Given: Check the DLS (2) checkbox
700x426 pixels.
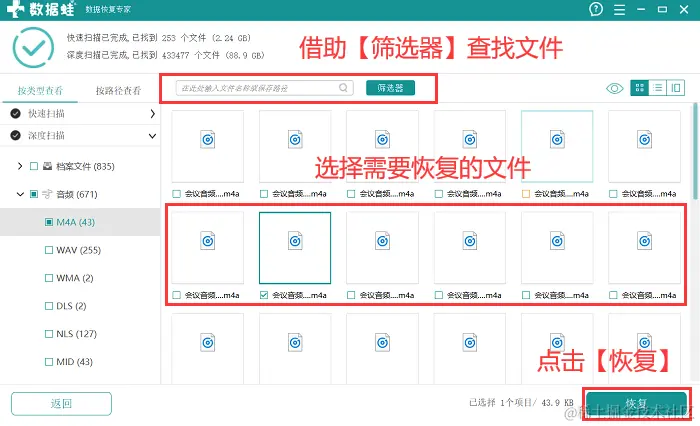Looking at the screenshot, I should click(49, 306).
